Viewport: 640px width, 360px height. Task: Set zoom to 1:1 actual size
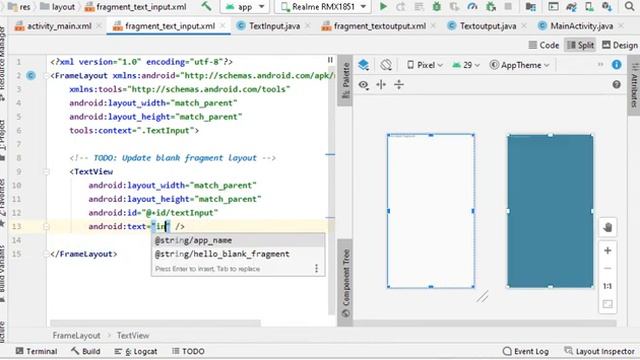click(x=607, y=286)
